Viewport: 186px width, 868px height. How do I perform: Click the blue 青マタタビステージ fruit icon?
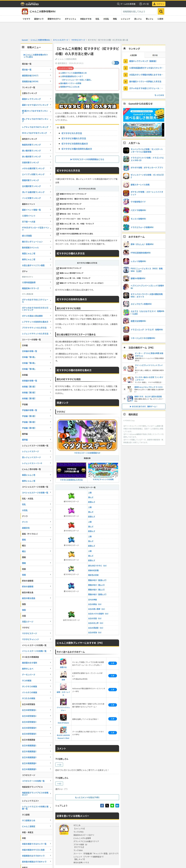click(71, 540)
